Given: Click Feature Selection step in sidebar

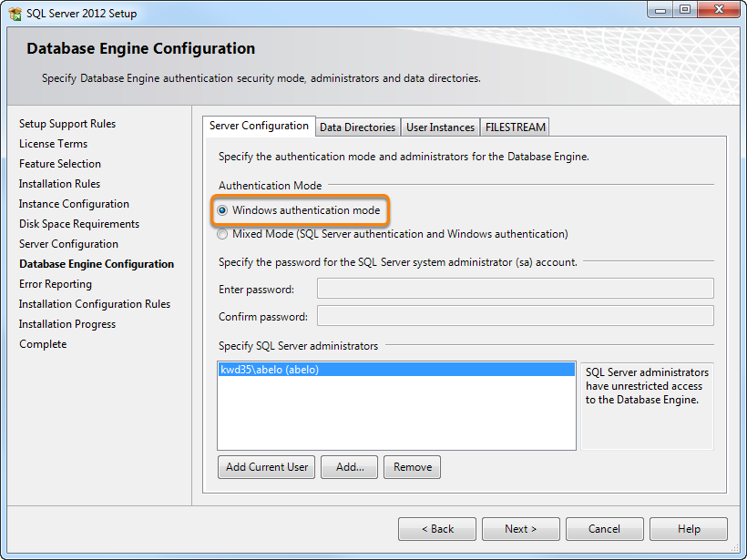Looking at the screenshot, I should [60, 164].
